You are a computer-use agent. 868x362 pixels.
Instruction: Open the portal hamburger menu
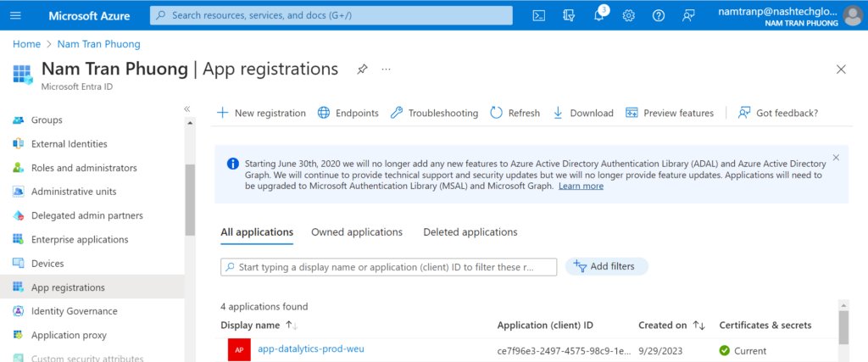16,15
